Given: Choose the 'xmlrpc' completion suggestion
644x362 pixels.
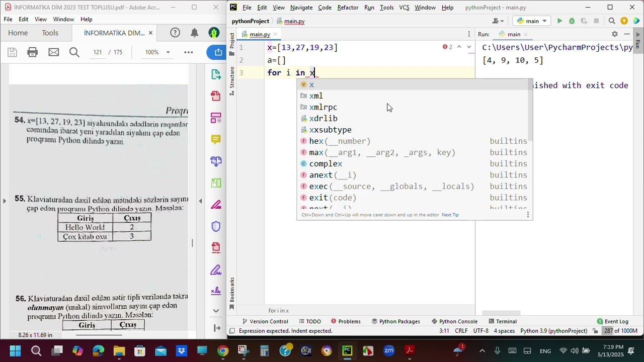Looking at the screenshot, I should point(415,107).
